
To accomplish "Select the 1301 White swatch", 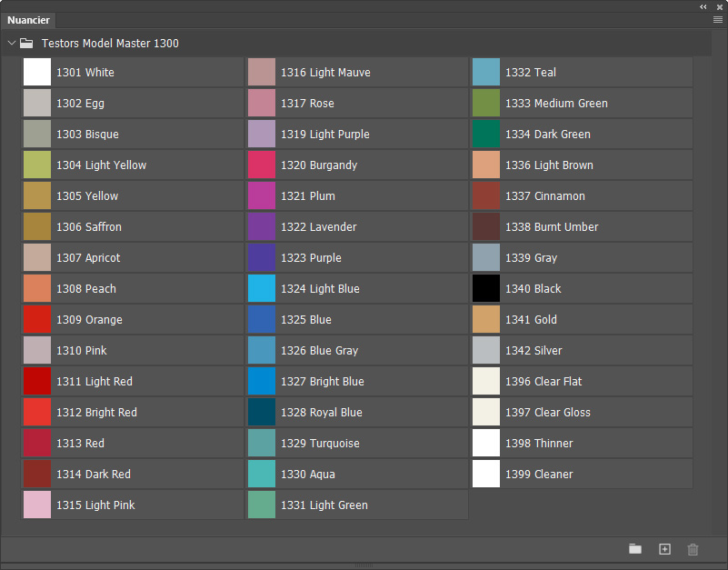I will click(37, 73).
